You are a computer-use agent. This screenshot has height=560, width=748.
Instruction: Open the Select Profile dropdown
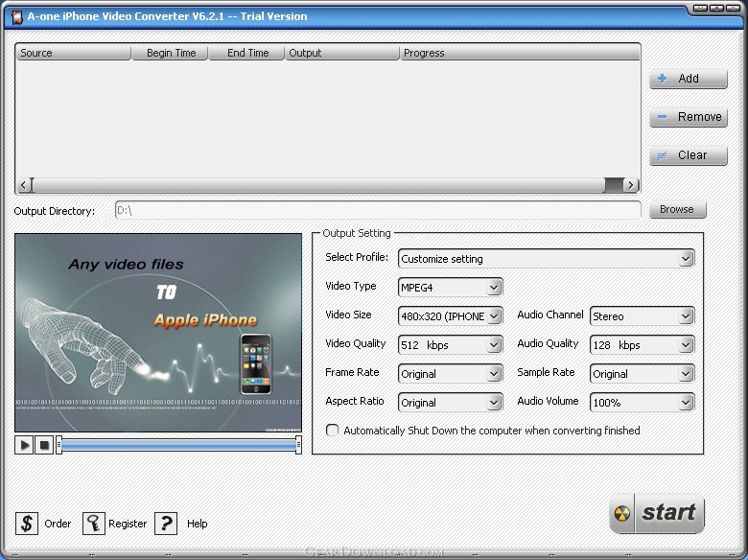686,259
